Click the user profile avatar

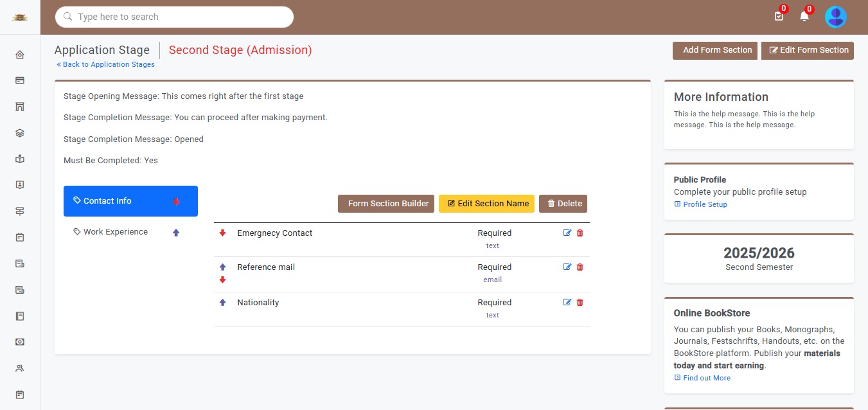click(x=835, y=17)
